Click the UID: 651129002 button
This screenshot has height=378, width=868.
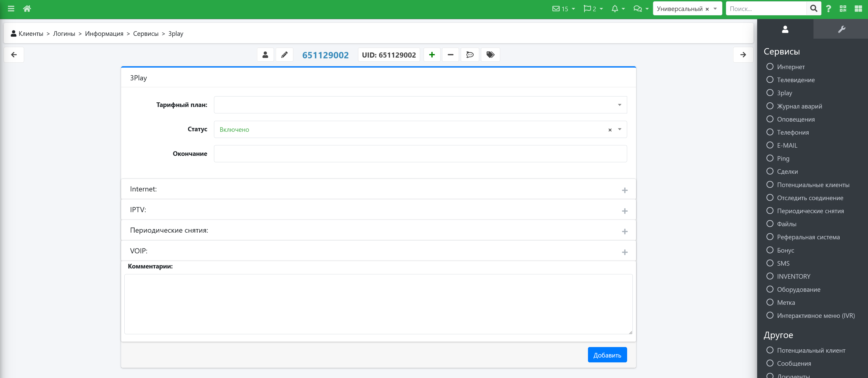pyautogui.click(x=389, y=55)
